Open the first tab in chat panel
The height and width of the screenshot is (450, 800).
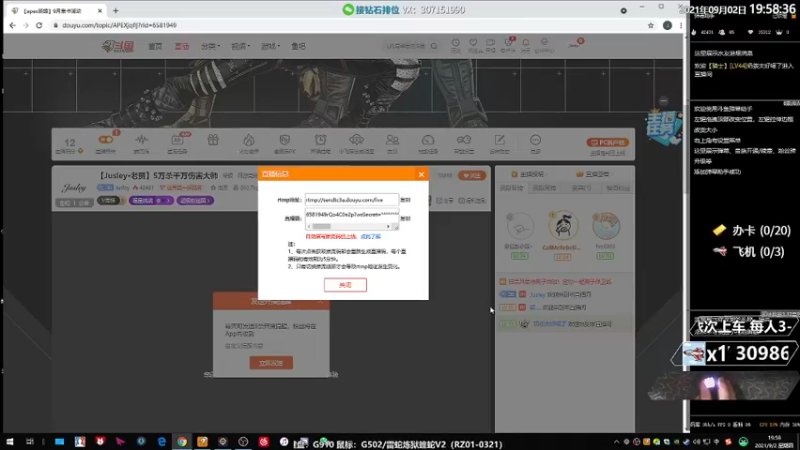tap(511, 188)
